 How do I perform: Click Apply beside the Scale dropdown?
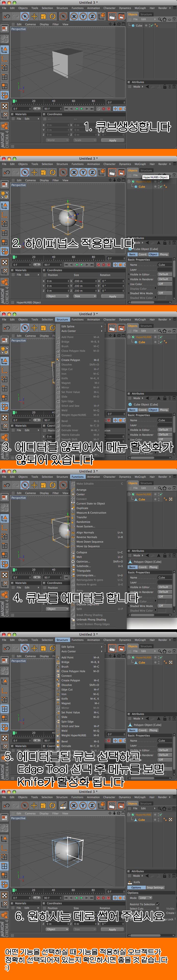112,140
